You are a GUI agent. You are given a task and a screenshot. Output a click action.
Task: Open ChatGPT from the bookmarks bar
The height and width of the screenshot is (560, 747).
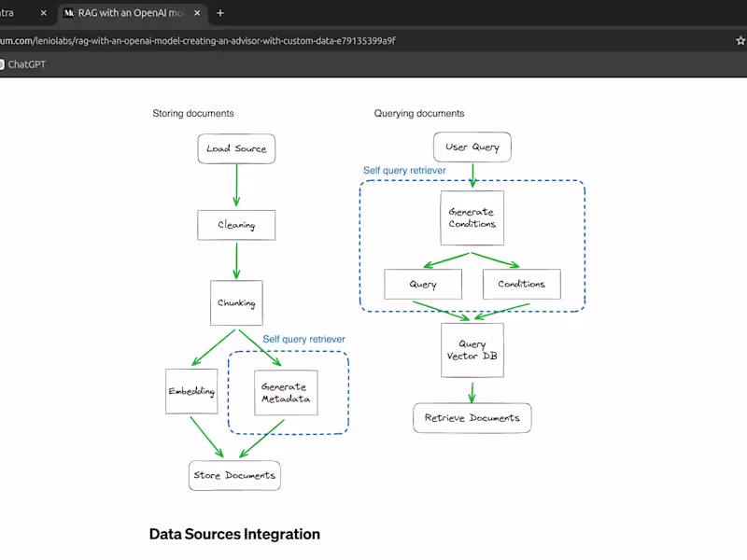click(25, 64)
